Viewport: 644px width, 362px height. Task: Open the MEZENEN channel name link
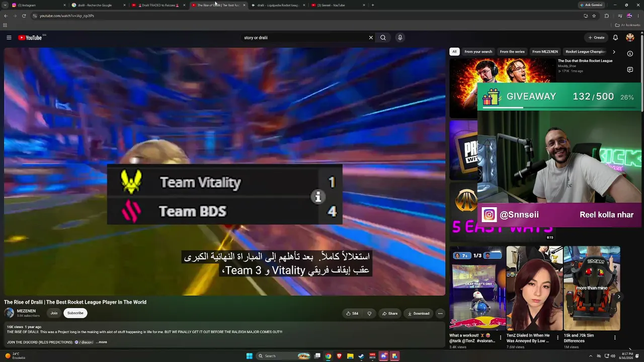click(x=26, y=311)
